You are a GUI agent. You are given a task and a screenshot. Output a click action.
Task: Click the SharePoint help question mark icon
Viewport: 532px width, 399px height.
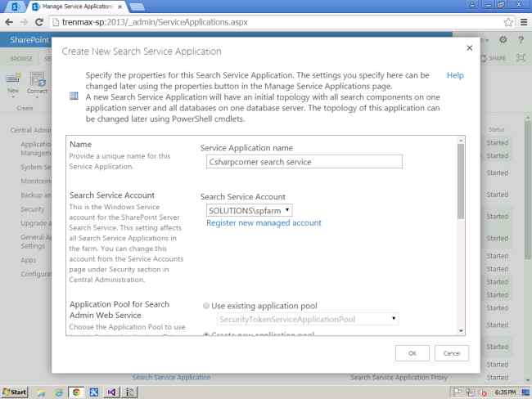point(521,40)
